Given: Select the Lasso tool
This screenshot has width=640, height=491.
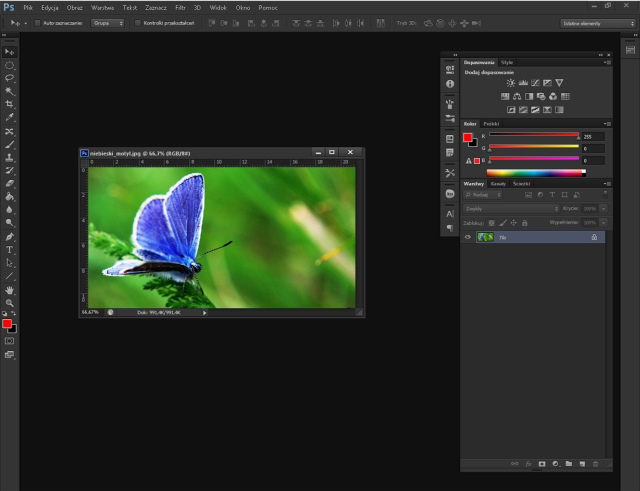Looking at the screenshot, I should 9,78.
